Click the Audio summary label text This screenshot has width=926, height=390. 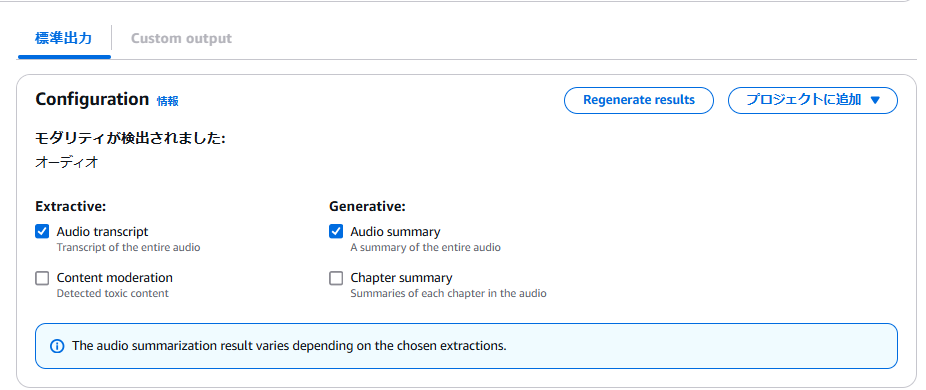click(x=395, y=232)
